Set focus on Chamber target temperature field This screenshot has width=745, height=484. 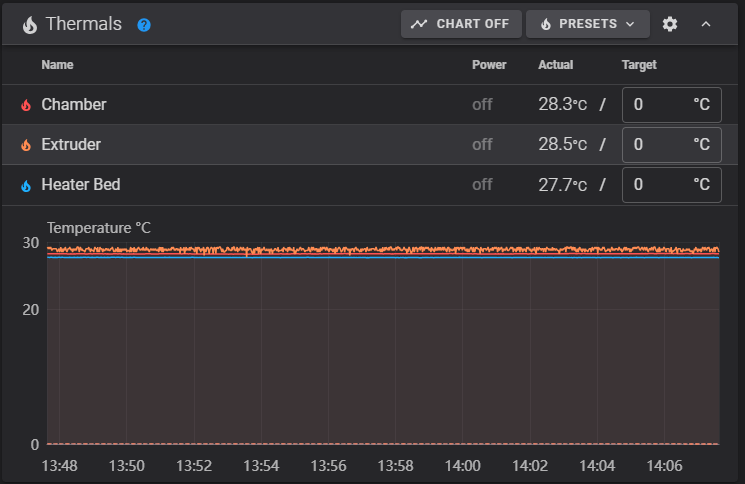[x=660, y=105]
